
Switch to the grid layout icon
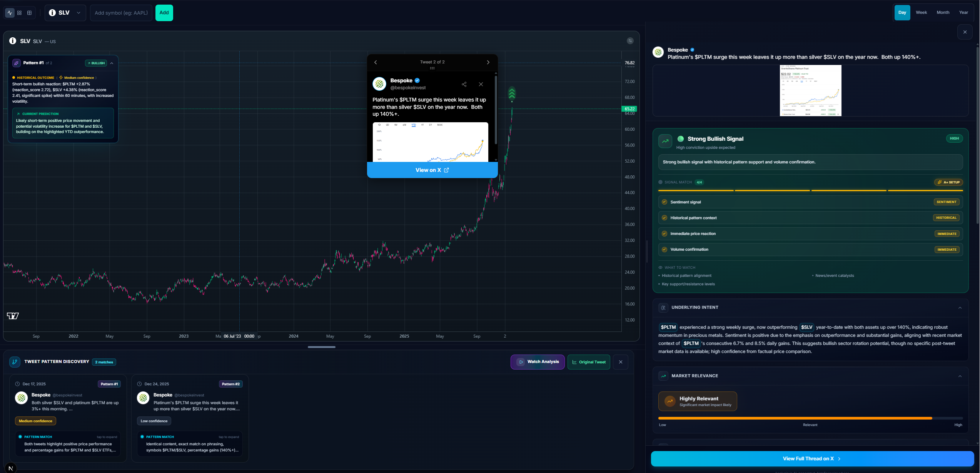click(19, 13)
